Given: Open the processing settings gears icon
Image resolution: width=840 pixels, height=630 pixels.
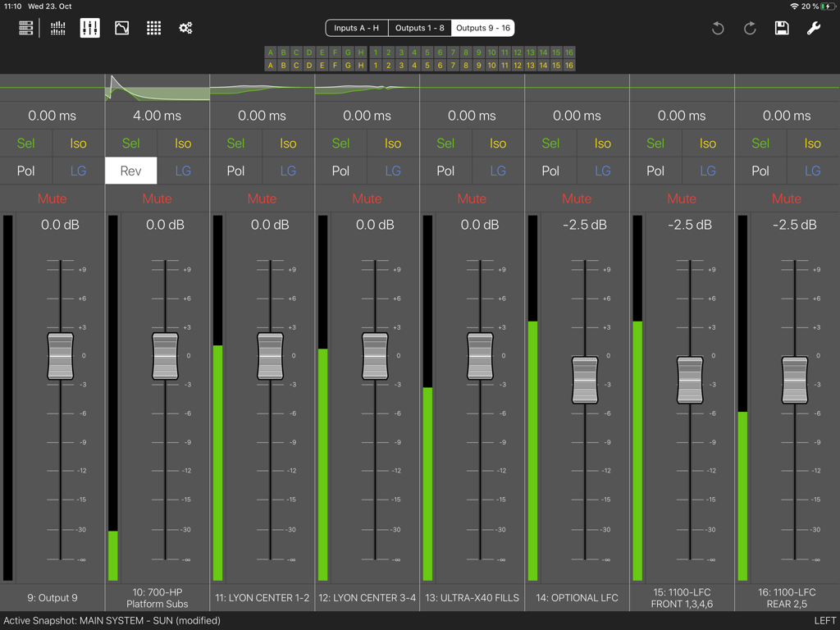Looking at the screenshot, I should tap(185, 27).
